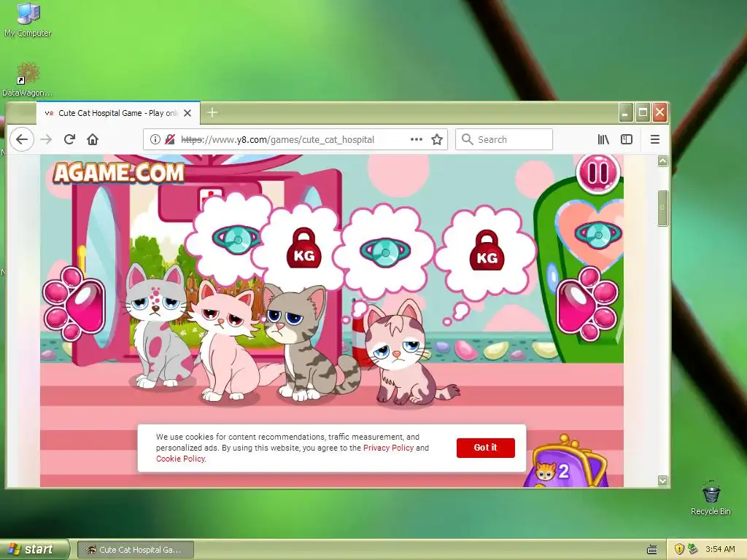Click the right pink paw arrow

[x=587, y=303]
